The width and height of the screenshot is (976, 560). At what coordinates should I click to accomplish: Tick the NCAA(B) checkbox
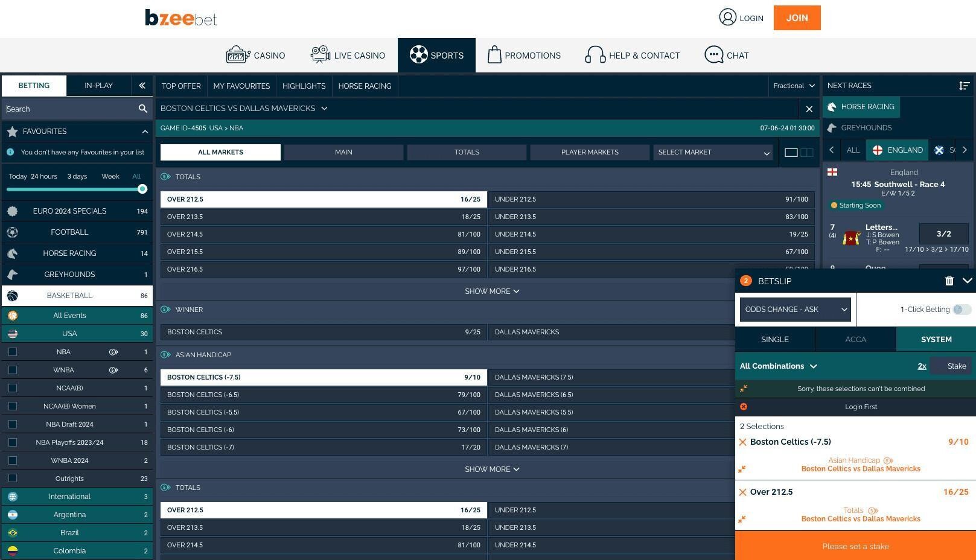tap(13, 388)
